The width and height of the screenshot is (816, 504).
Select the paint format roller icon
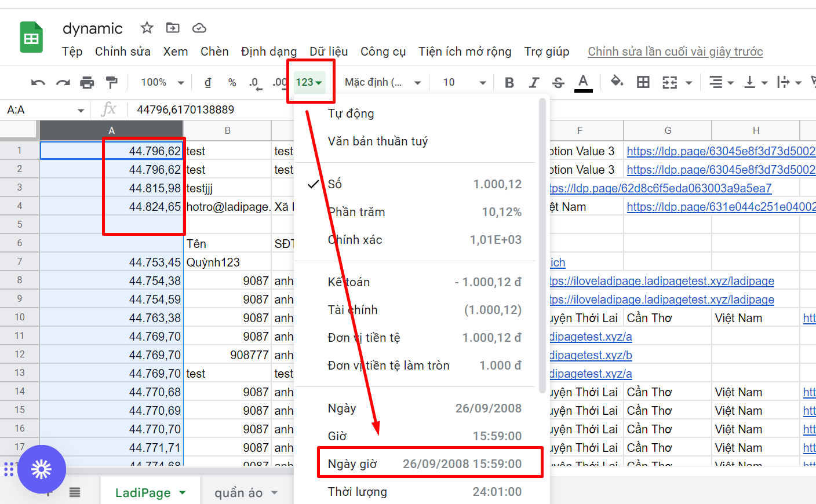(112, 83)
